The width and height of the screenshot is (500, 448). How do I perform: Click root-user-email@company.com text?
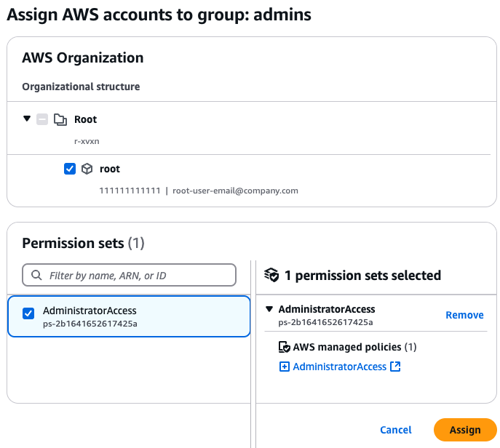235,191
